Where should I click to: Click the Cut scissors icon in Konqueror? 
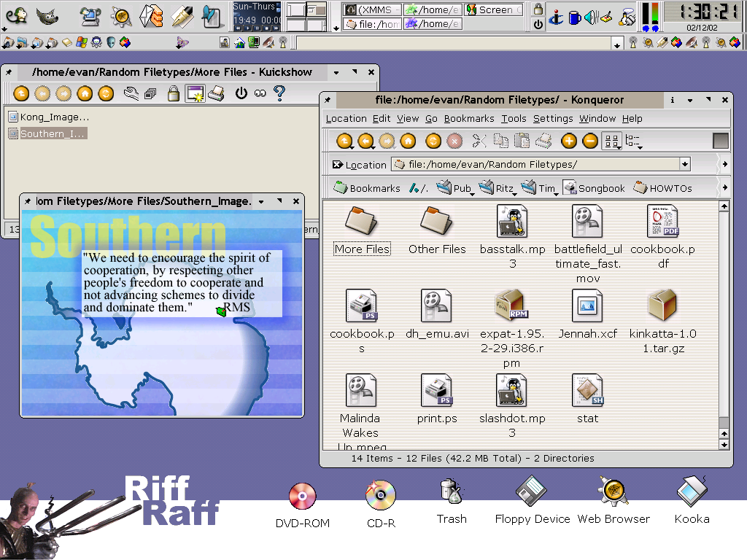click(x=479, y=141)
